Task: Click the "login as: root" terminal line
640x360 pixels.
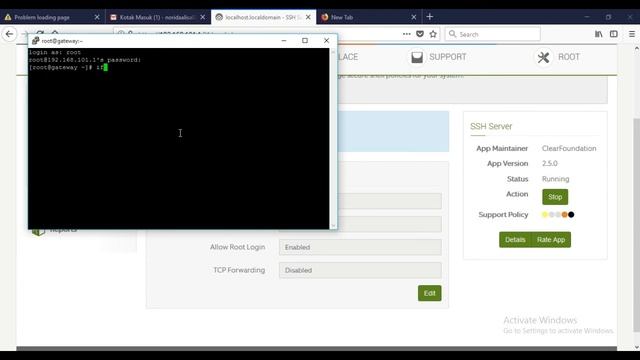Action: pos(55,52)
